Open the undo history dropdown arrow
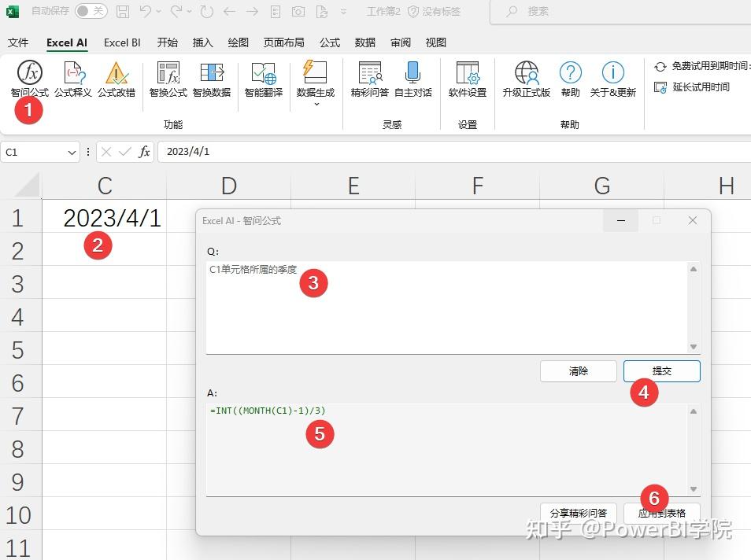Screen dimensions: 751x560 point(158,12)
